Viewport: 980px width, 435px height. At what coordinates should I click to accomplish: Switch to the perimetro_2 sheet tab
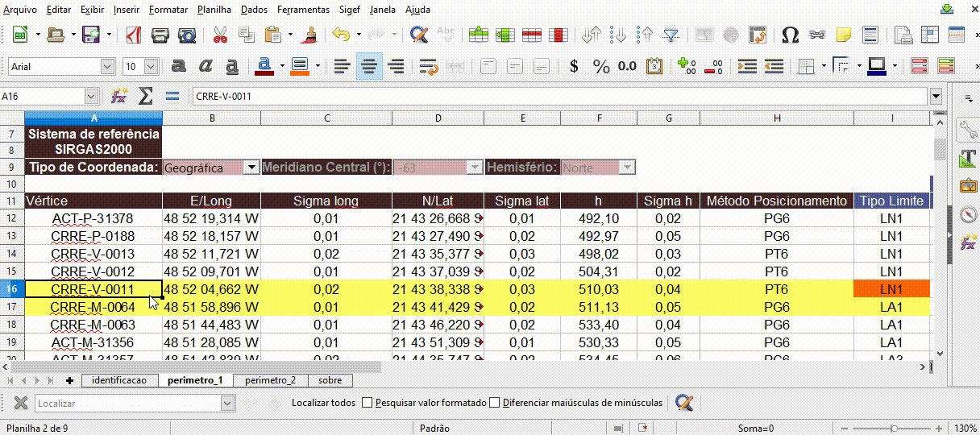(270, 380)
